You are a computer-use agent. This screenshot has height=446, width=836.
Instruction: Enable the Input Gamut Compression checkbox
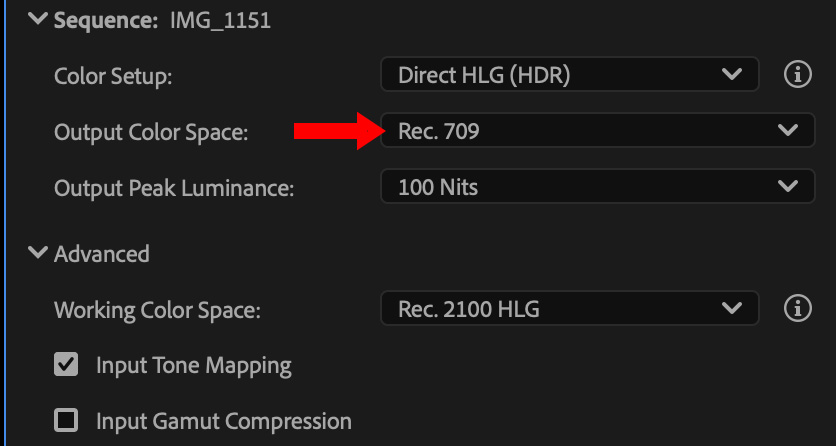pyautogui.click(x=66, y=421)
